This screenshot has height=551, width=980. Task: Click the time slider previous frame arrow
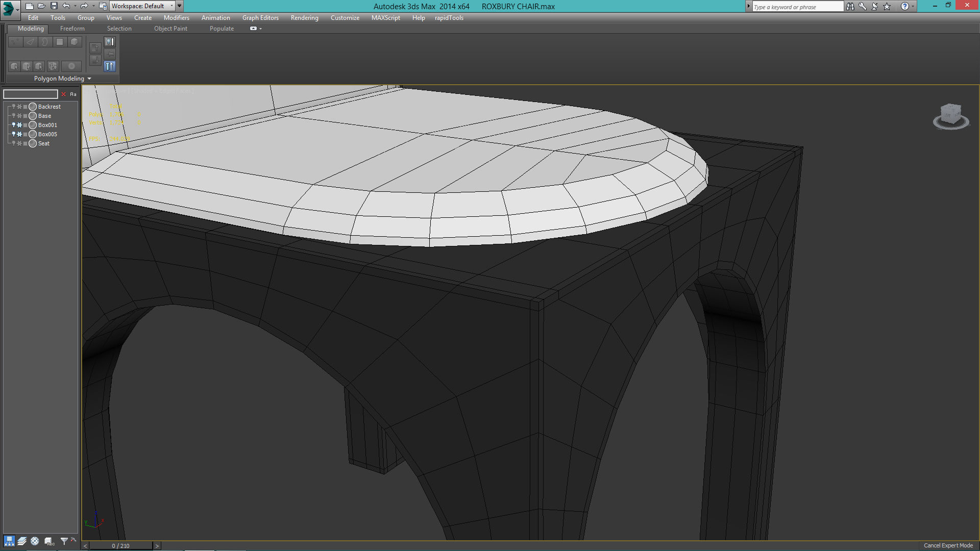click(x=85, y=546)
